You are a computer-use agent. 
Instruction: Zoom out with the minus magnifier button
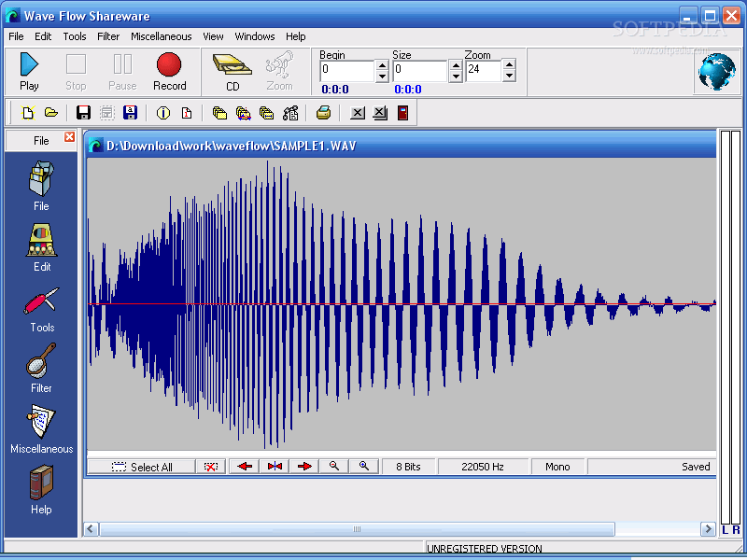(334, 467)
